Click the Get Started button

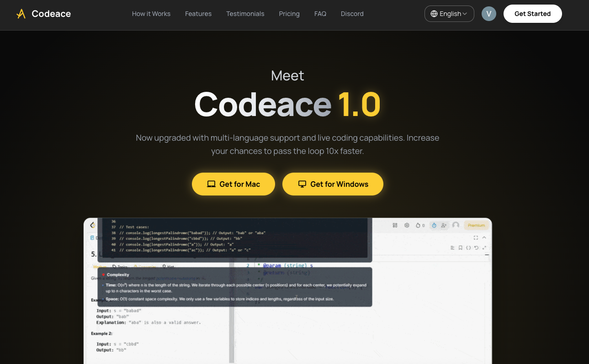(x=533, y=14)
